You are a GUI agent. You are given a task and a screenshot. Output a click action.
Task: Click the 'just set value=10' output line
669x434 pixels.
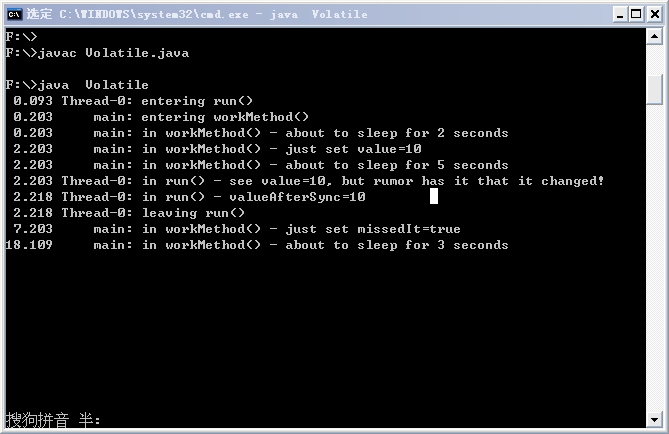[217, 149]
